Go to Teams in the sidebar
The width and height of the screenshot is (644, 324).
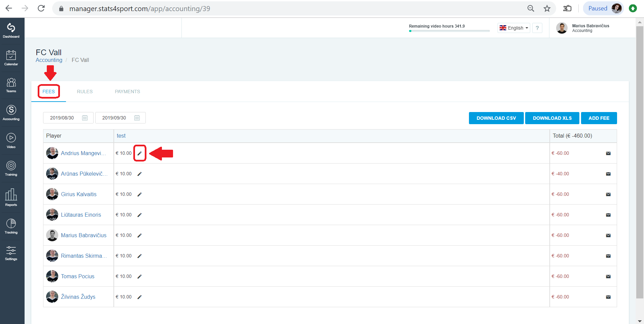click(11, 85)
